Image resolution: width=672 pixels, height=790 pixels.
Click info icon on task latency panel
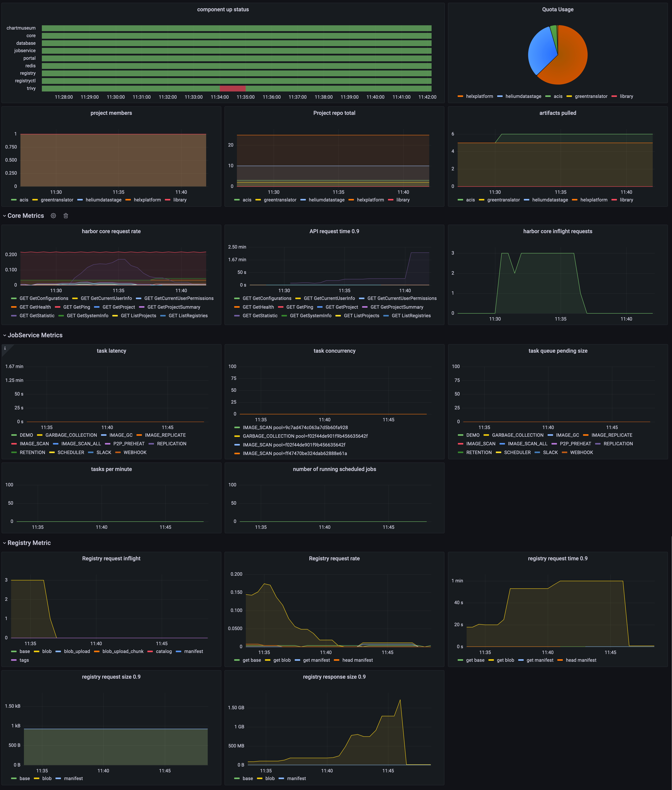coord(5,348)
